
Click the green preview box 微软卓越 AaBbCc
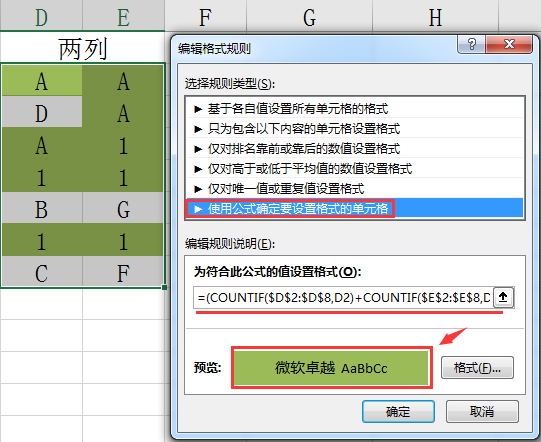pos(331,368)
